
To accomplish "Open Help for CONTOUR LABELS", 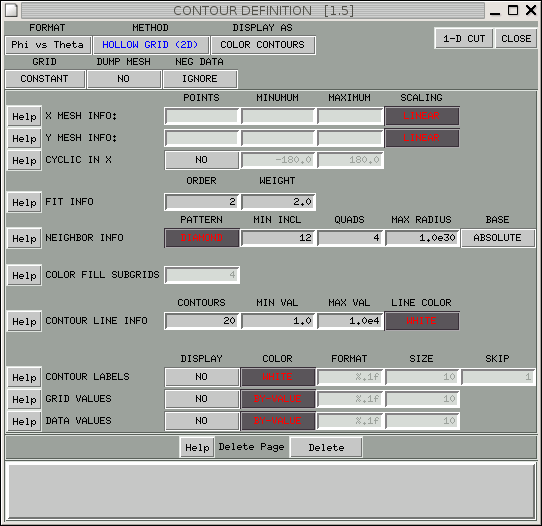I will tap(25, 377).
